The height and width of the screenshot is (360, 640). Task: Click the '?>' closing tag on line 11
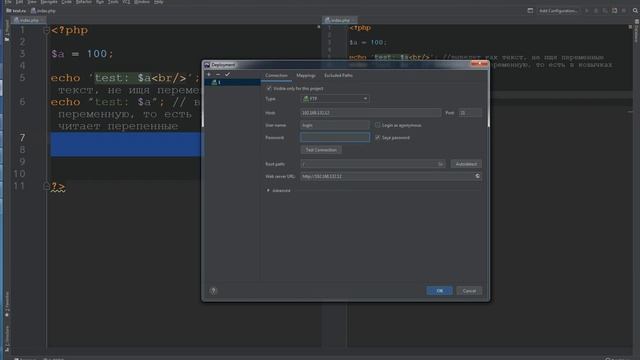(58, 187)
